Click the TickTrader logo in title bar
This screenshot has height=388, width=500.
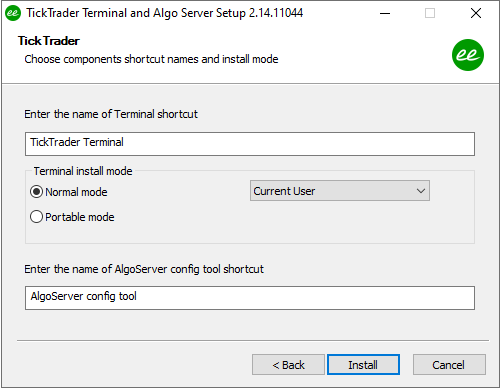[x=13, y=13]
